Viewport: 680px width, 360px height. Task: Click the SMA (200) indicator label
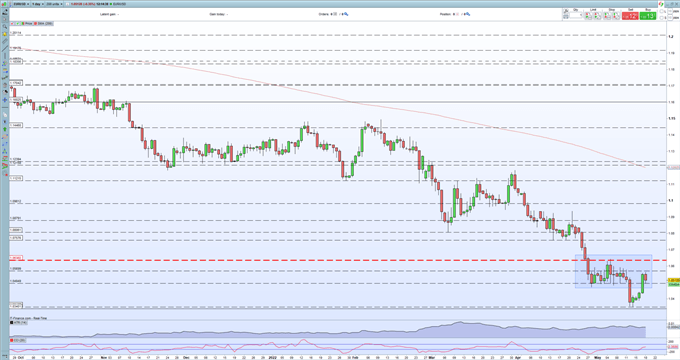pos(44,23)
